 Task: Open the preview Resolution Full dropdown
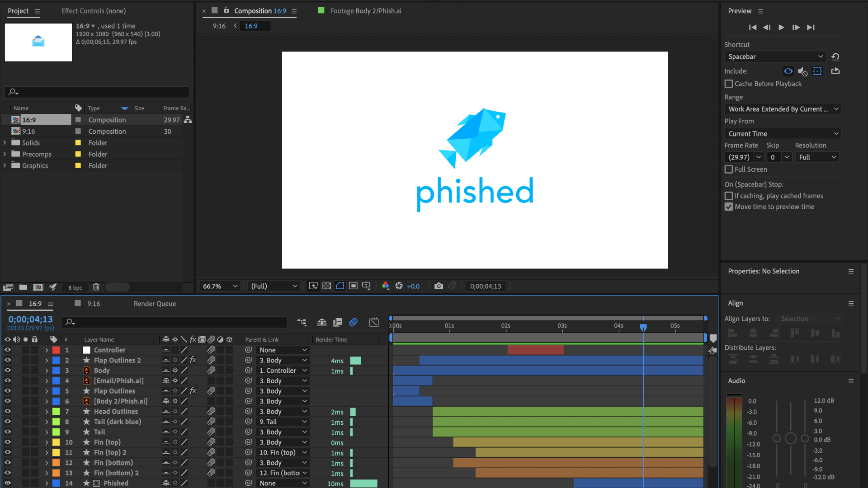(x=817, y=157)
